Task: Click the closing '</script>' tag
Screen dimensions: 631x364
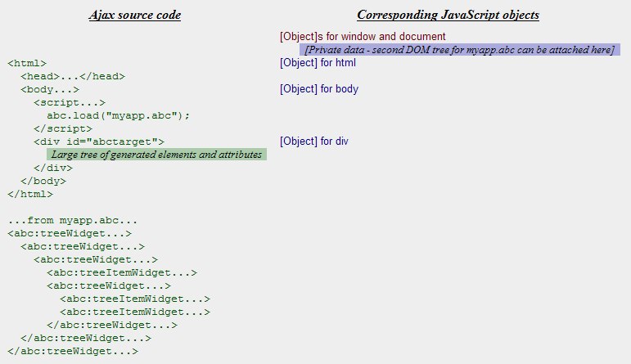Action: 63,128
